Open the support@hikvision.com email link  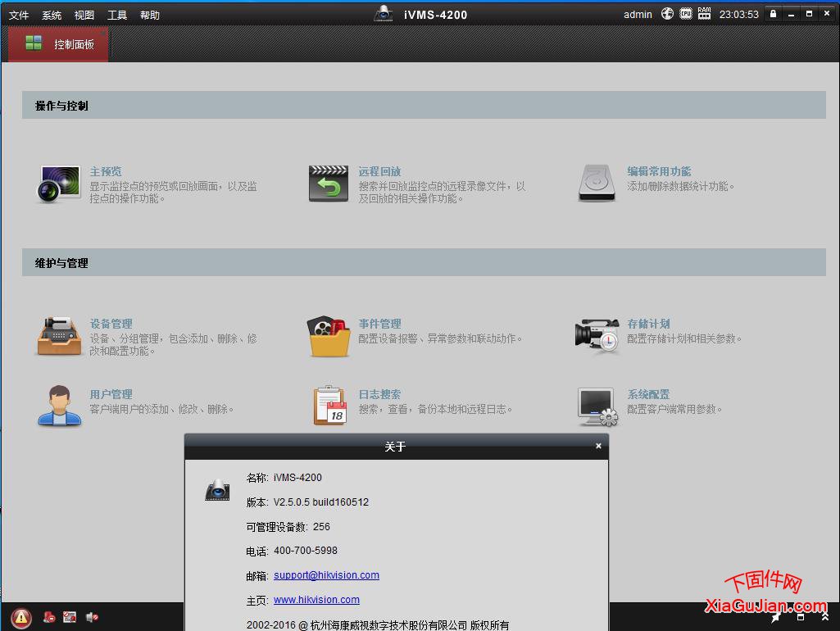point(326,574)
